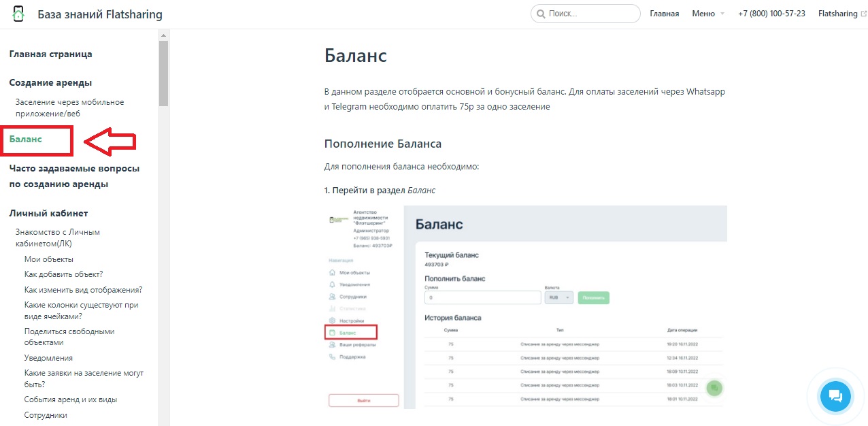Screen dimensions: 868x426
Task: Expand the Личный кабинет sidebar section
Action: pos(48,213)
